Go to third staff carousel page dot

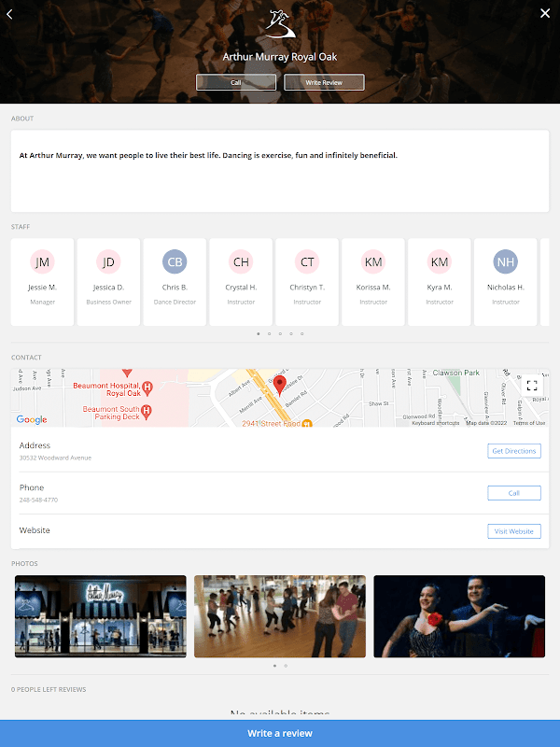click(280, 334)
